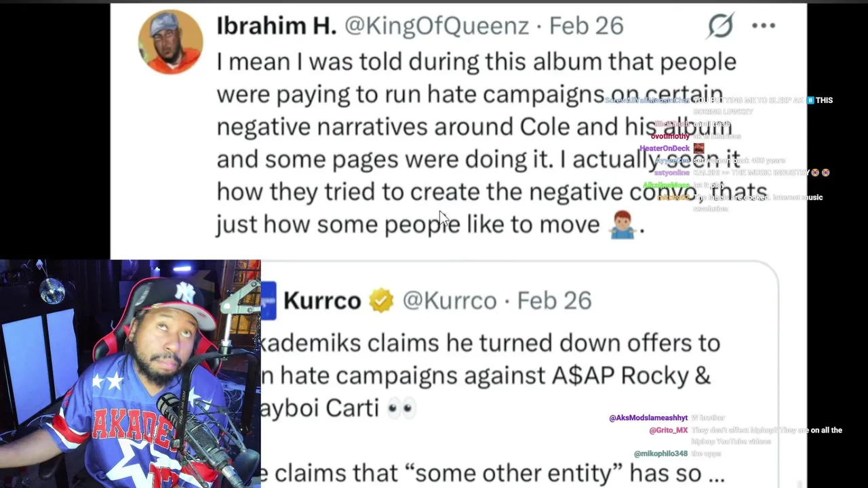
Task: Click HeaterOnDeck's face emote in chat
Action: pyautogui.click(x=698, y=148)
